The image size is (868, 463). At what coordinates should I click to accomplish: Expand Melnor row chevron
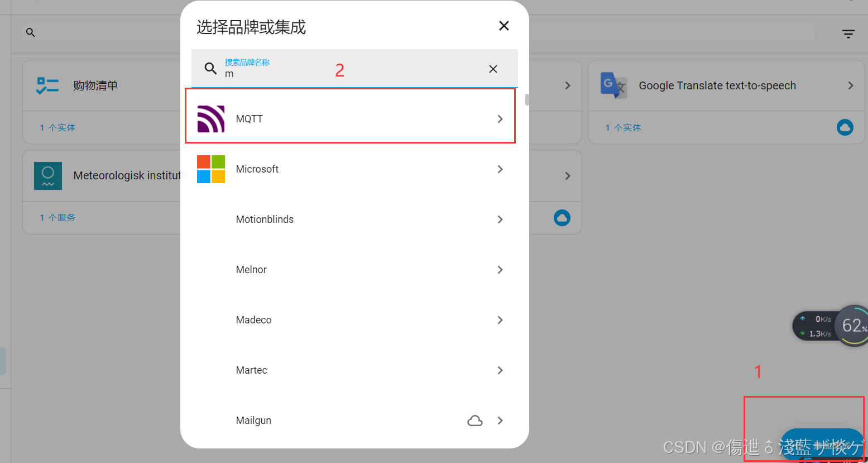click(500, 270)
